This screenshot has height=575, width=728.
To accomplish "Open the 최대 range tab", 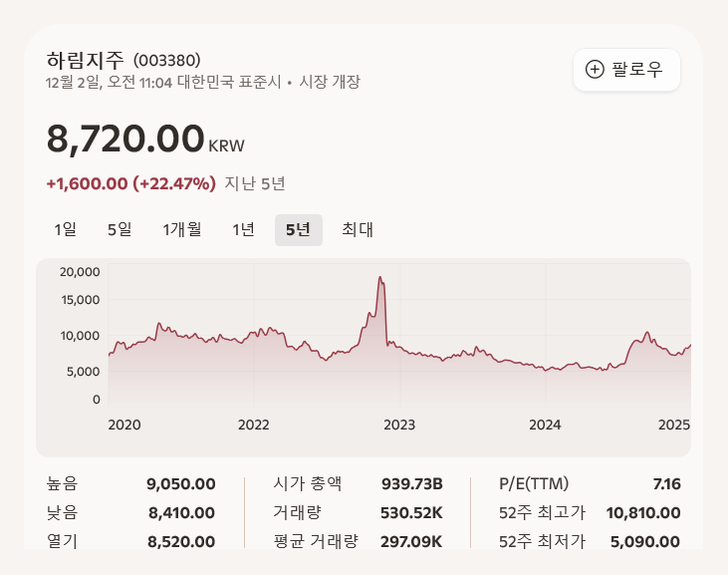I will click(358, 229).
